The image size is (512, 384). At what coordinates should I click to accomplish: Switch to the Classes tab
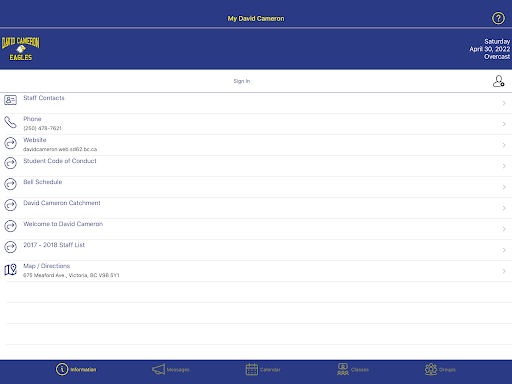click(x=353, y=369)
